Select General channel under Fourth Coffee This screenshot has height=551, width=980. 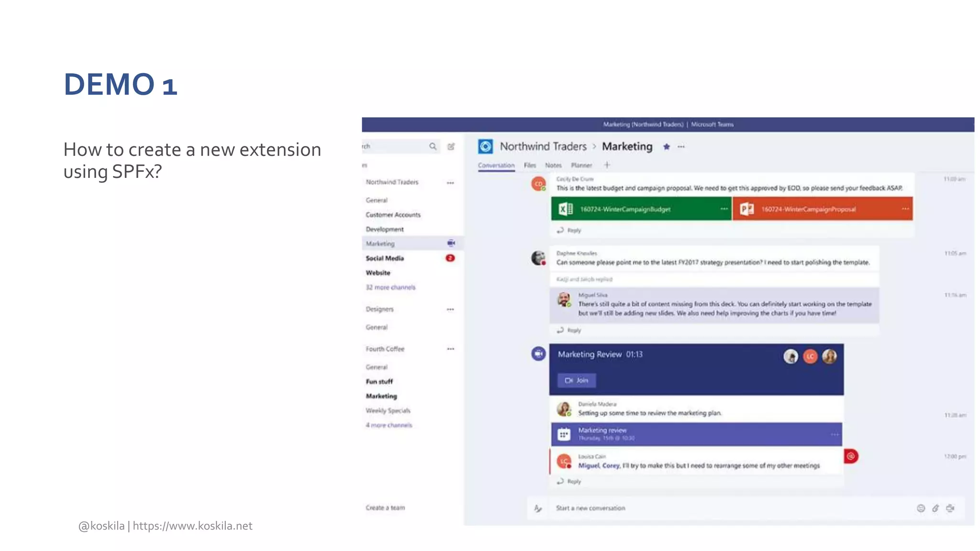click(377, 367)
